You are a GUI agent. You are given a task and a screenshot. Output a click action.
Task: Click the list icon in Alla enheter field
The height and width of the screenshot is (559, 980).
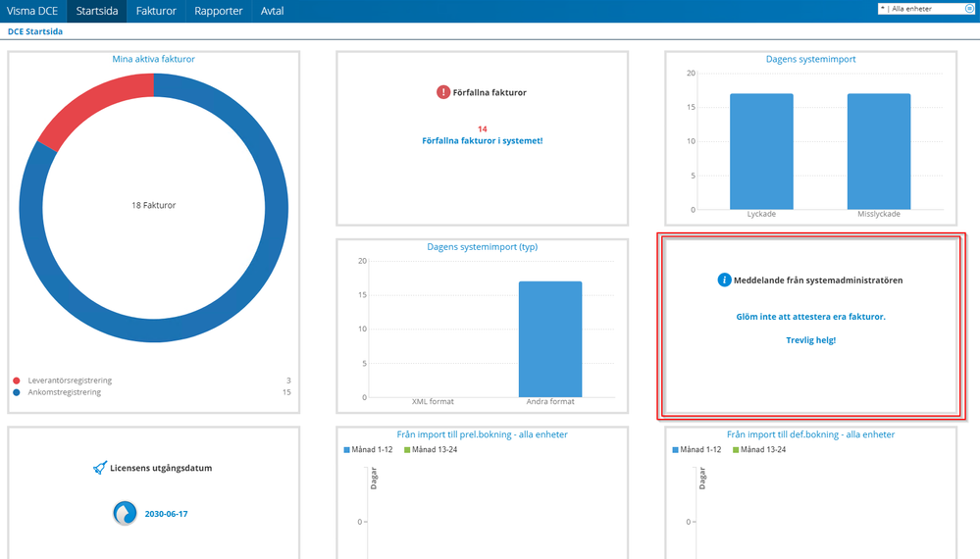coord(969,9)
